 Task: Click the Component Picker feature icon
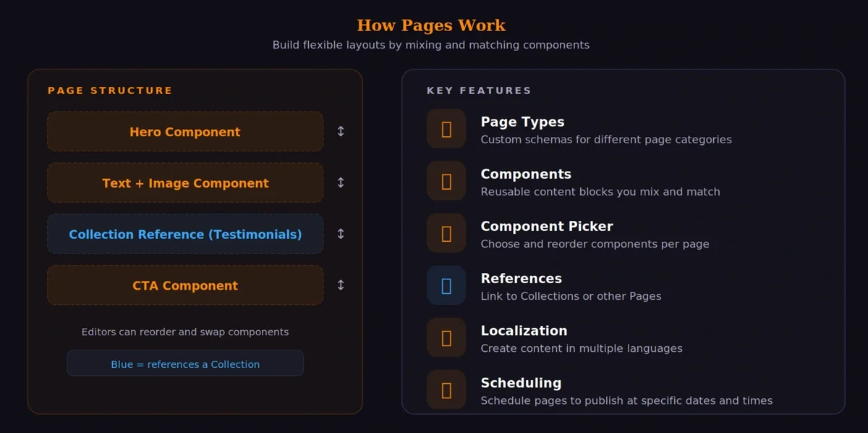coord(446,233)
